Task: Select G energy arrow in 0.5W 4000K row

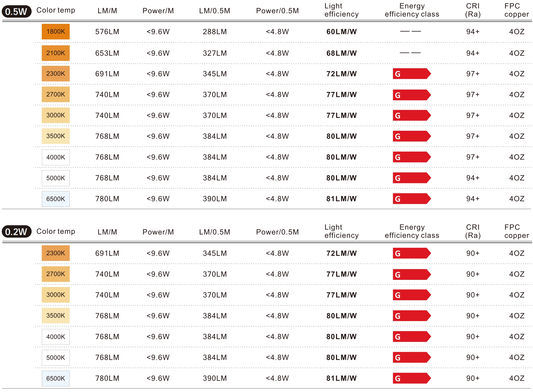Action: tap(412, 157)
